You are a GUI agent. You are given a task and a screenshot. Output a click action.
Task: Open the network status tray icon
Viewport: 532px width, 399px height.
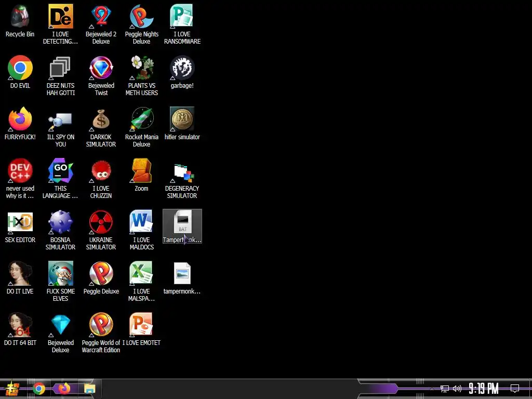445,389
